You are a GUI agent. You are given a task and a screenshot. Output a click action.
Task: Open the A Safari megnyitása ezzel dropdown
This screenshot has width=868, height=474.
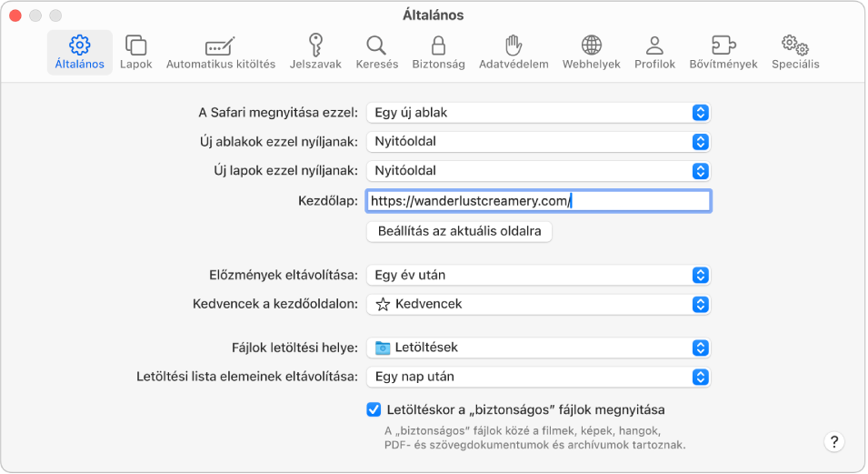pos(538,113)
